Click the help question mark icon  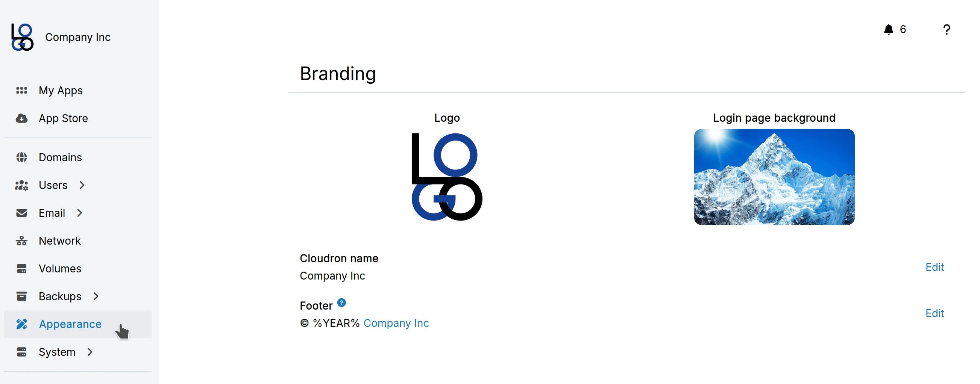pyautogui.click(x=947, y=29)
